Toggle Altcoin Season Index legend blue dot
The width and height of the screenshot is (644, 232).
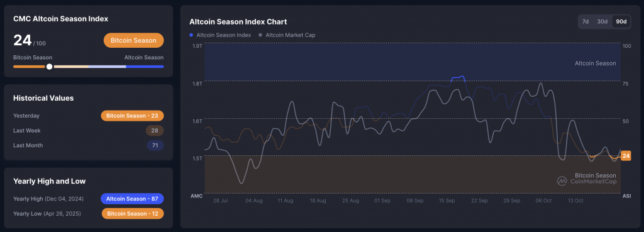(191, 35)
